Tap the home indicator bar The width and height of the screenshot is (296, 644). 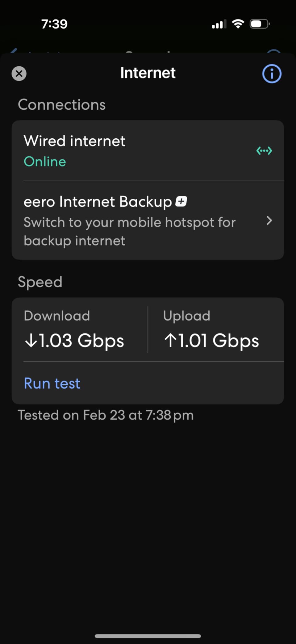pyautogui.click(x=148, y=636)
